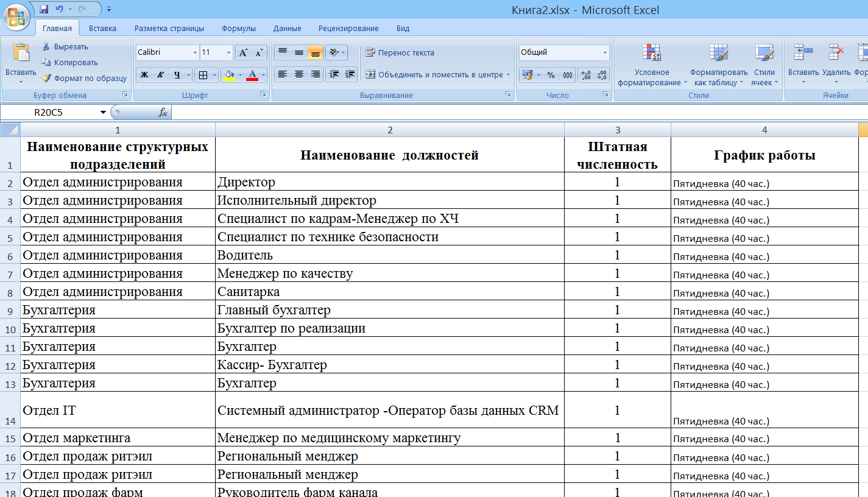The height and width of the screenshot is (497, 868).
Task: Select the cell containing Директор
Action: (x=390, y=182)
